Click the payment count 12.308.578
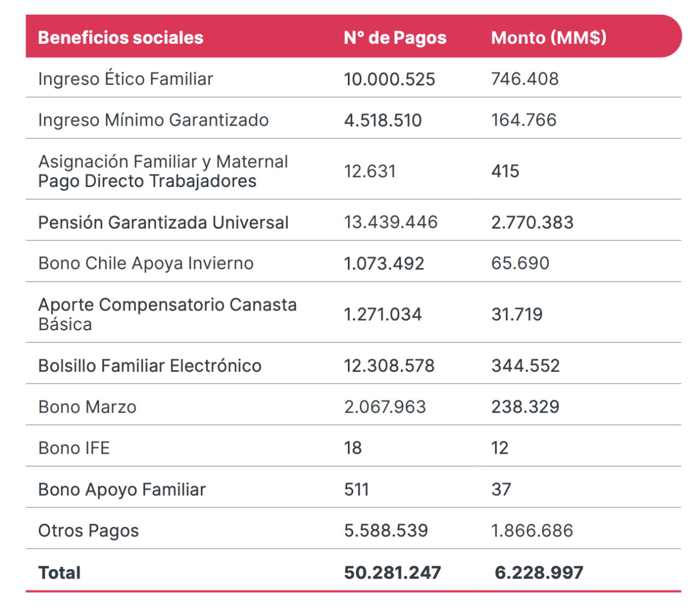The height and width of the screenshot is (615, 700). pyautogui.click(x=389, y=366)
